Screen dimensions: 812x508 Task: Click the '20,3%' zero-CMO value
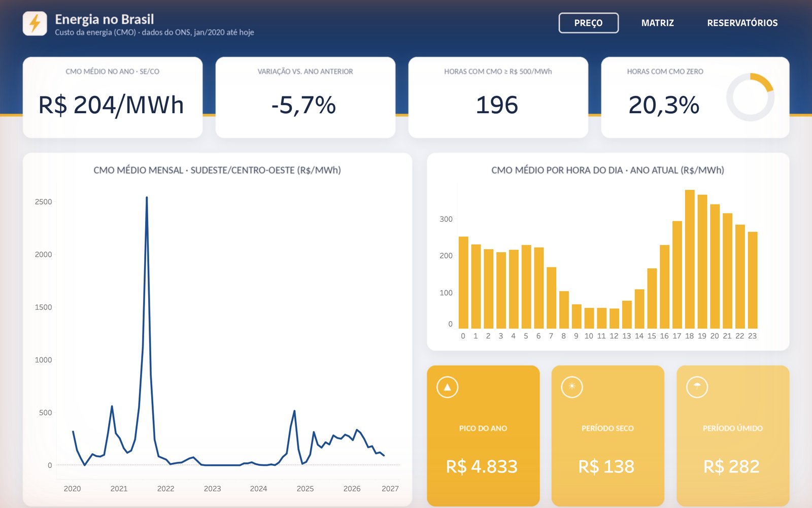pyautogui.click(x=664, y=105)
